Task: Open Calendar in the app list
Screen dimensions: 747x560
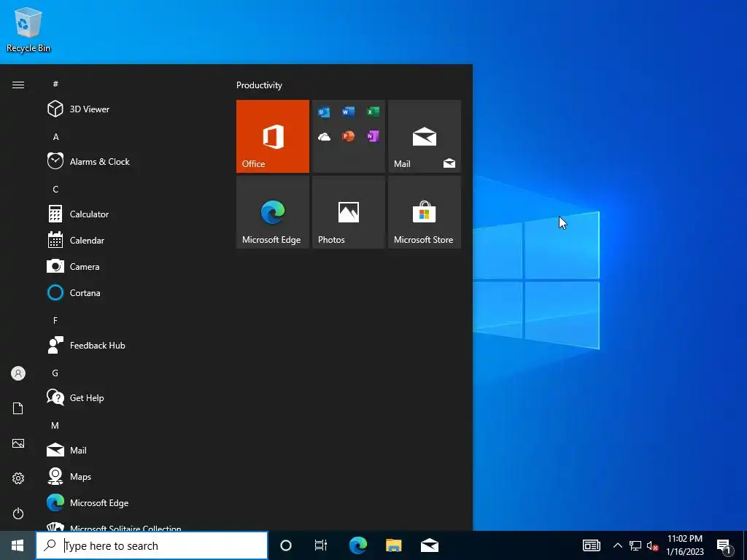Action: point(128,240)
